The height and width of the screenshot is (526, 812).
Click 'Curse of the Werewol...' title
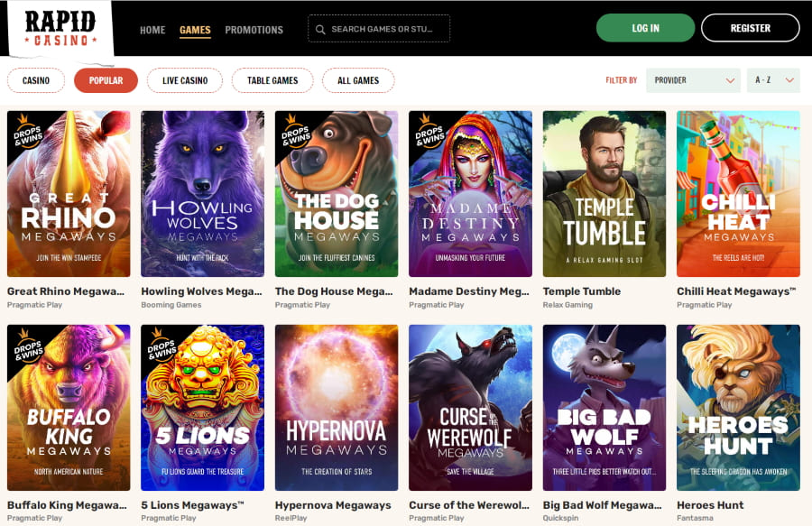469,505
